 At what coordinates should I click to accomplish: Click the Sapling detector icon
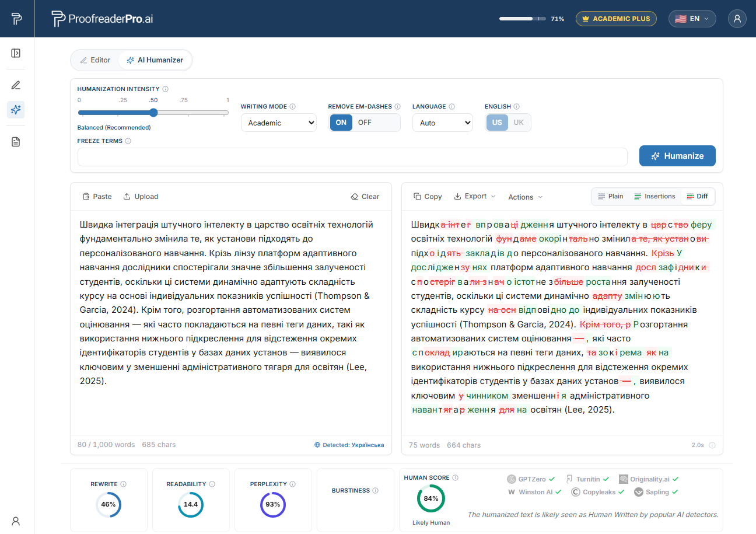click(x=638, y=492)
